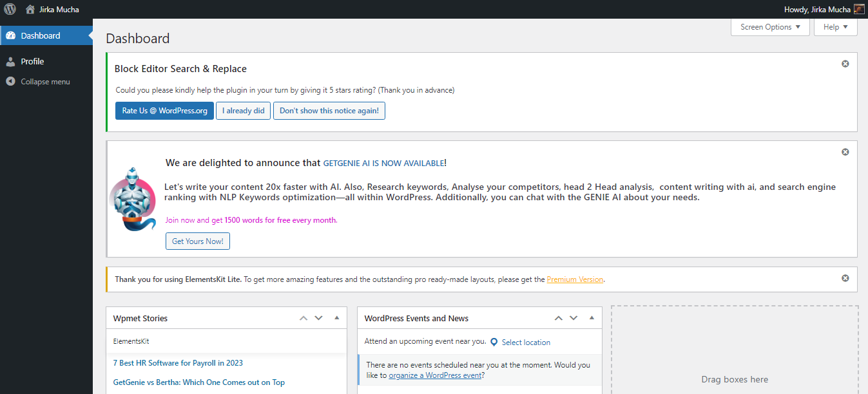This screenshot has width=868, height=394.
Task: Click the I already did button
Action: point(244,111)
